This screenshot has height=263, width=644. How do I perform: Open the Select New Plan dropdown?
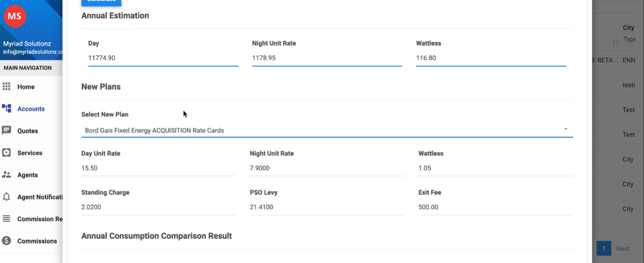(323, 130)
